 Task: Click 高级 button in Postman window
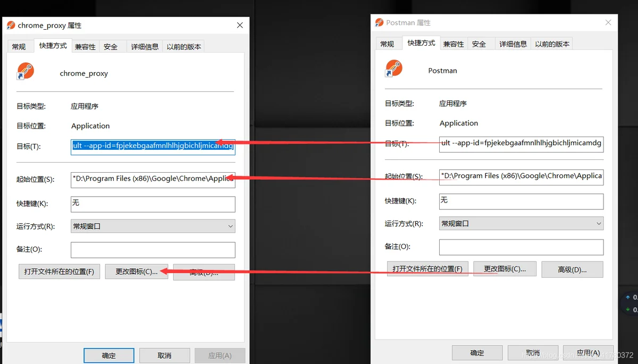coord(573,269)
